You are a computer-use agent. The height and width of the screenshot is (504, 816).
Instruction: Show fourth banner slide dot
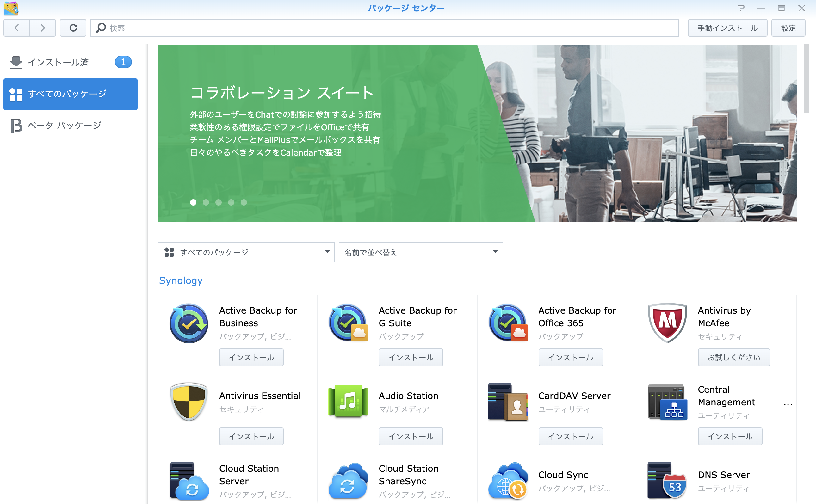[x=231, y=202]
